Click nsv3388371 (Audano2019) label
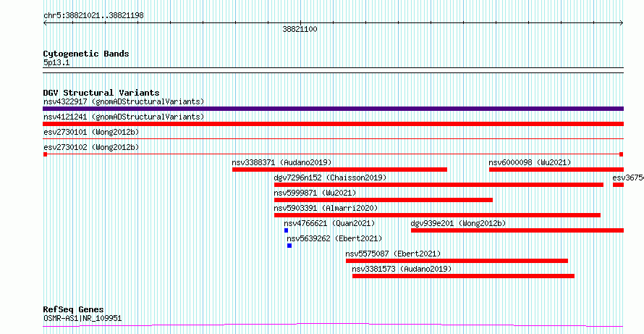Viewport: 644px width, 334px height. point(281,162)
